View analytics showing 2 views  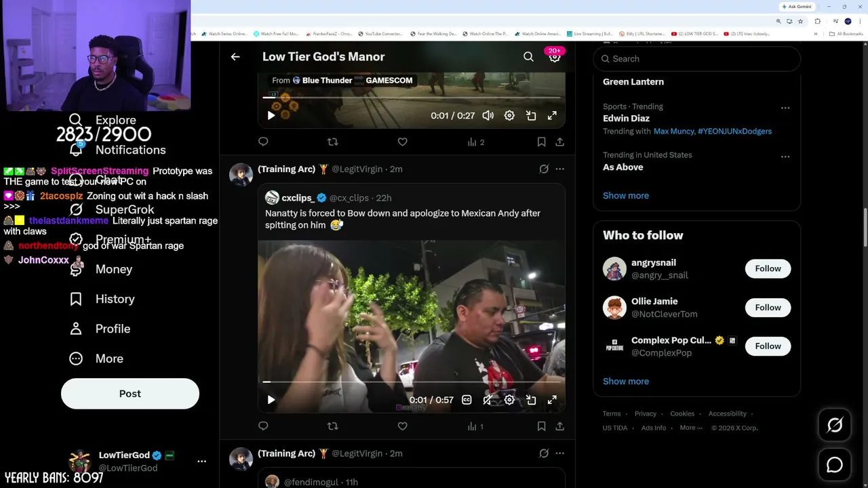475,142
